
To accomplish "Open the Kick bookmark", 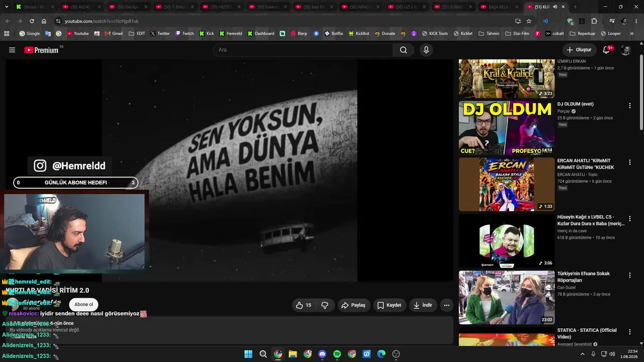I will point(206,34).
